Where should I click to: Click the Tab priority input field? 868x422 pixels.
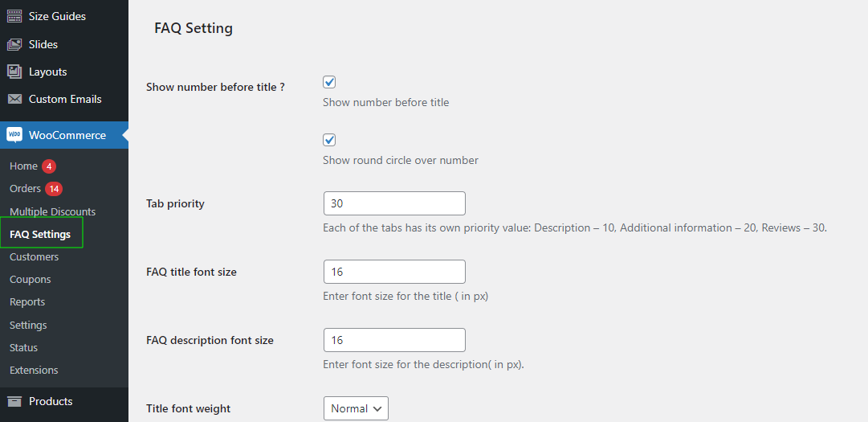(393, 203)
